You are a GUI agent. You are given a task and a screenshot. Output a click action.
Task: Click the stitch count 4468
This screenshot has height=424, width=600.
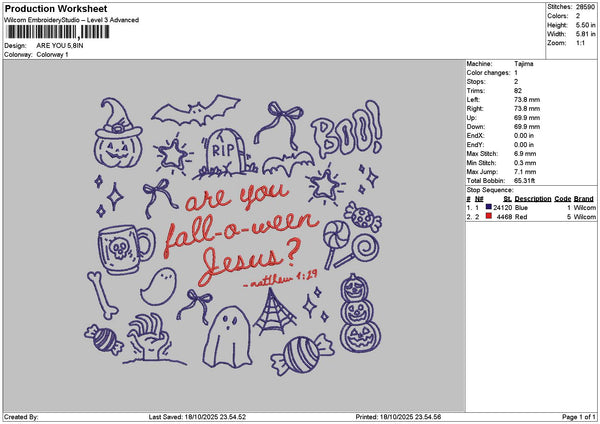click(504, 217)
